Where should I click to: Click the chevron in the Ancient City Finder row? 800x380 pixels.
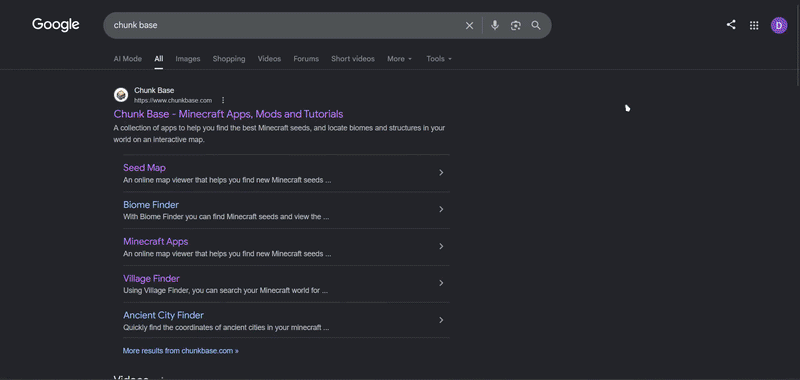coord(441,320)
